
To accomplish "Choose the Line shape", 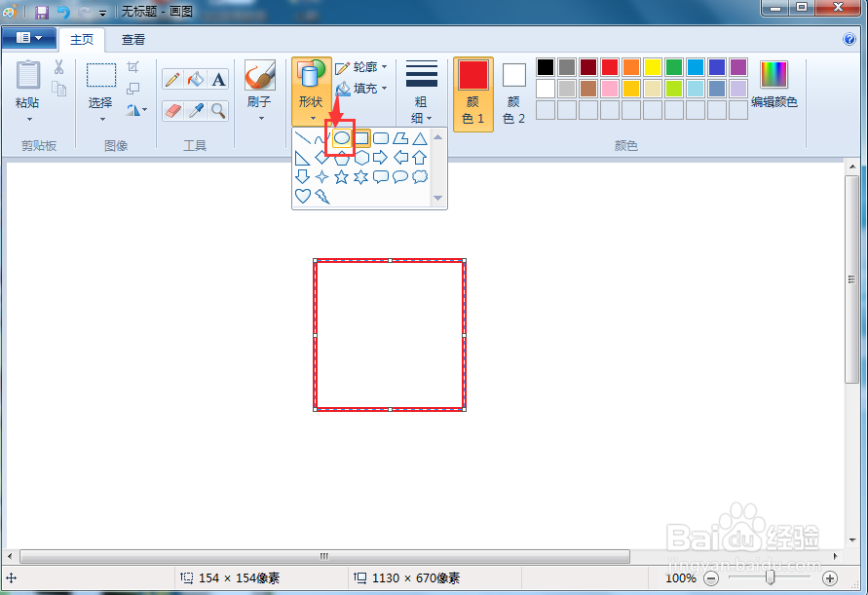I will click(x=303, y=138).
